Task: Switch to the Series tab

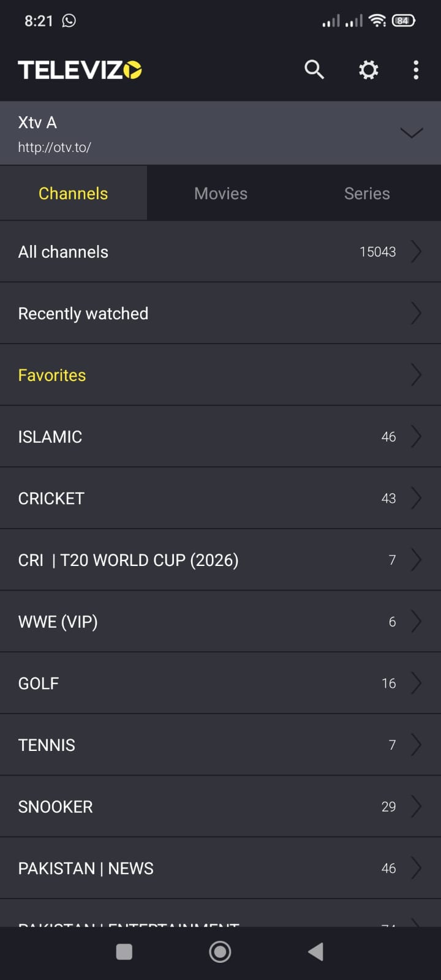Action: click(367, 194)
